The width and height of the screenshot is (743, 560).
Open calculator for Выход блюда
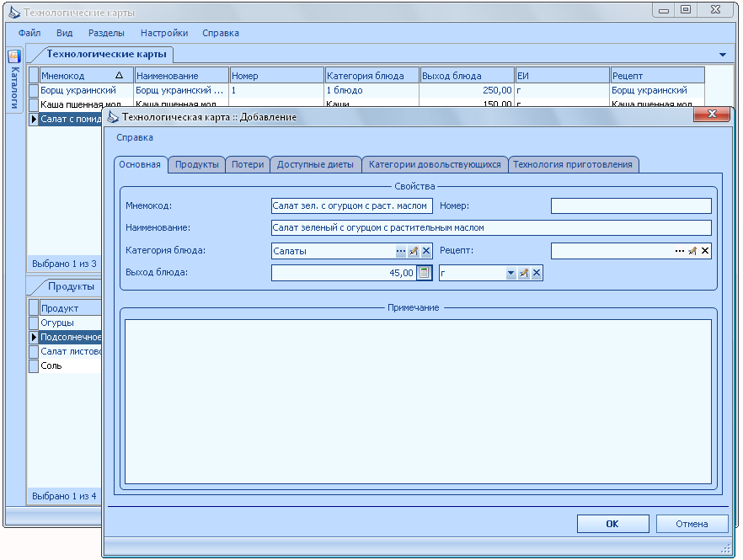tap(424, 273)
